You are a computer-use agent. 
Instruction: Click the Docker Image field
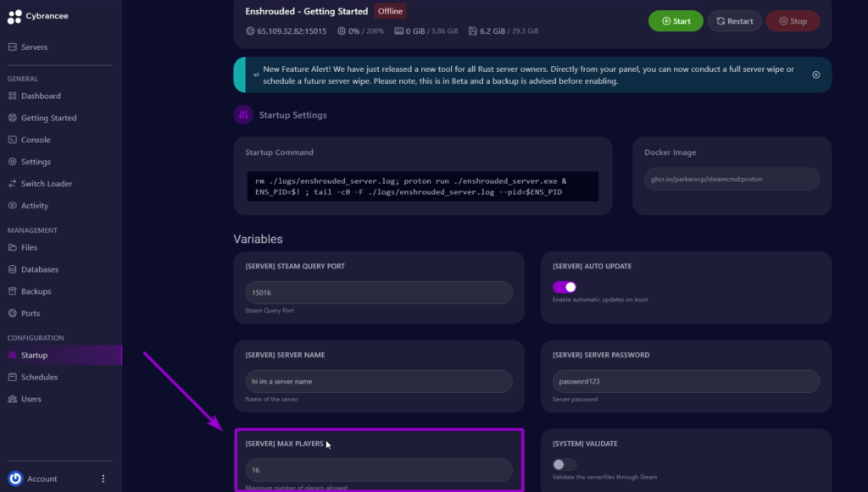pos(732,180)
